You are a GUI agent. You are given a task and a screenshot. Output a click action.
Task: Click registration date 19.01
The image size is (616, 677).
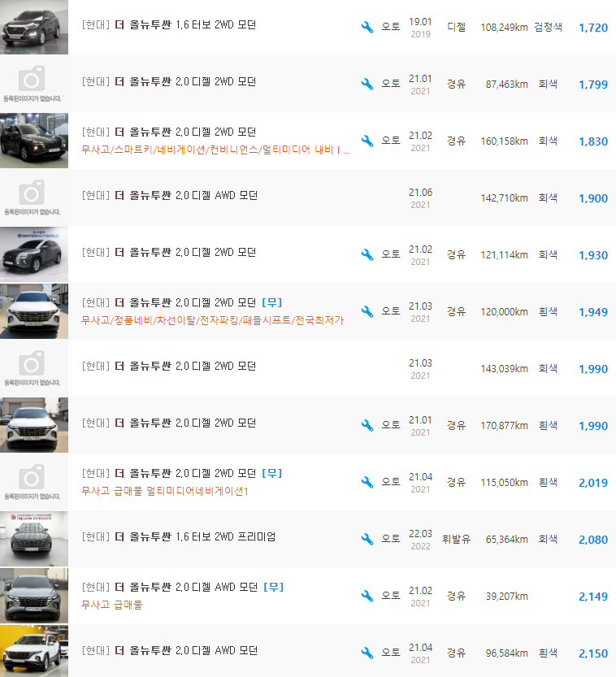click(420, 22)
